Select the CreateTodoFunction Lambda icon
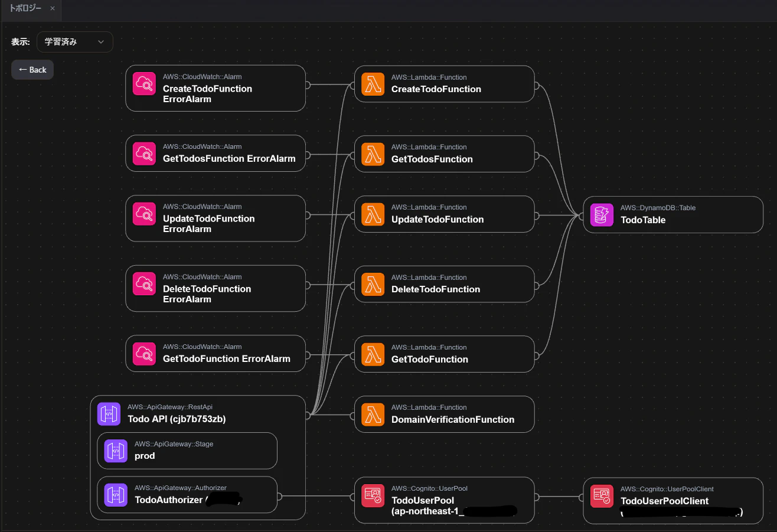 pos(373,84)
